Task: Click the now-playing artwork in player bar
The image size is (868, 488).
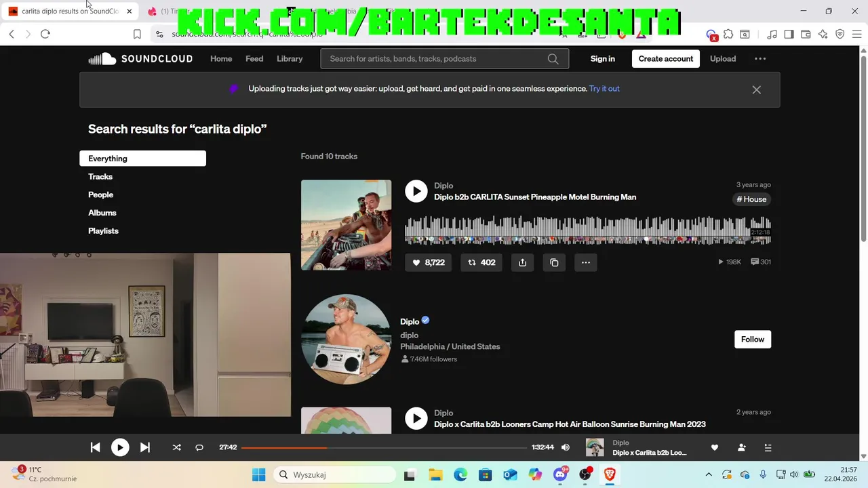Action: (595, 447)
